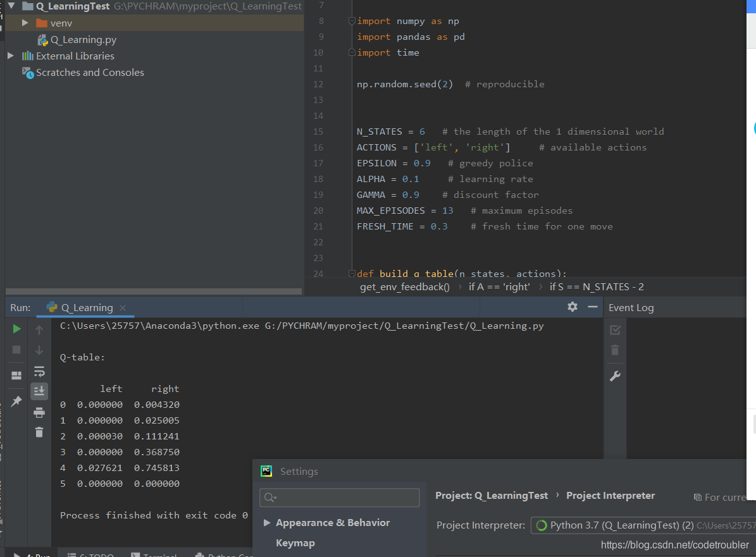Expand External Libraries node
756x557 pixels.
click(x=11, y=56)
